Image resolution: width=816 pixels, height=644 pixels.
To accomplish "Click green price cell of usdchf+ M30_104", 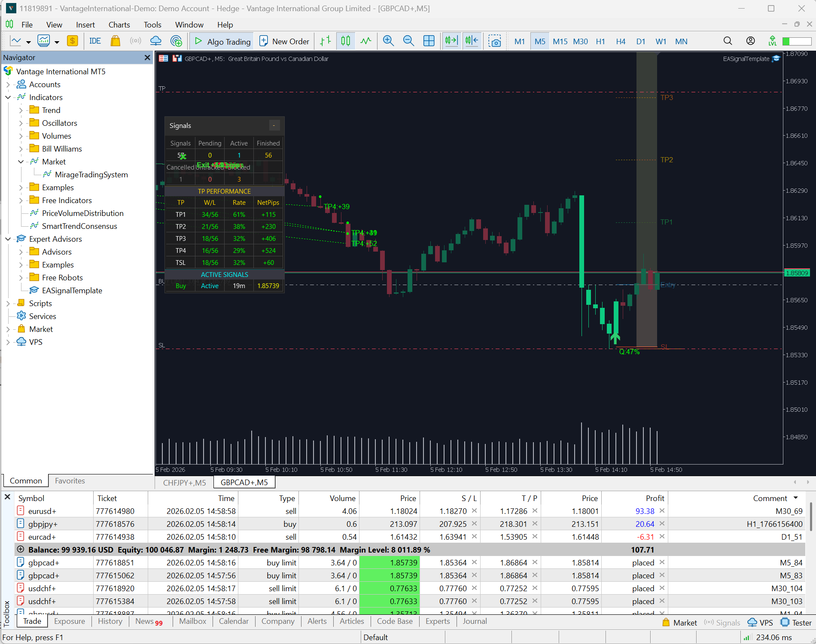I will (390, 588).
